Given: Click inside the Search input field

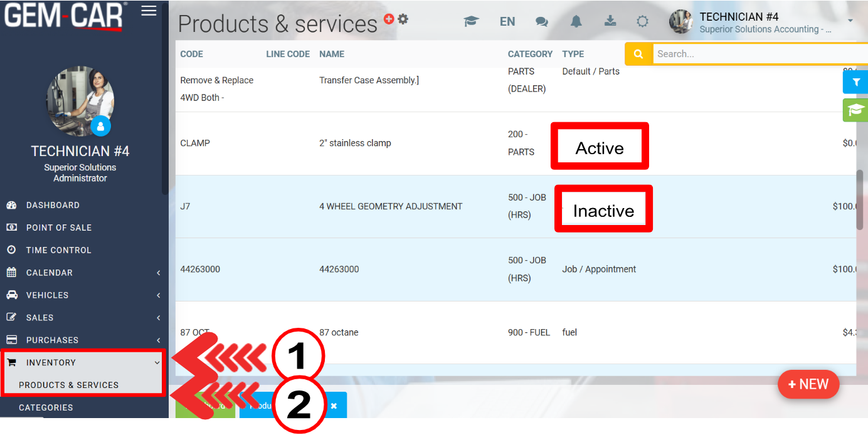Looking at the screenshot, I should [753, 54].
